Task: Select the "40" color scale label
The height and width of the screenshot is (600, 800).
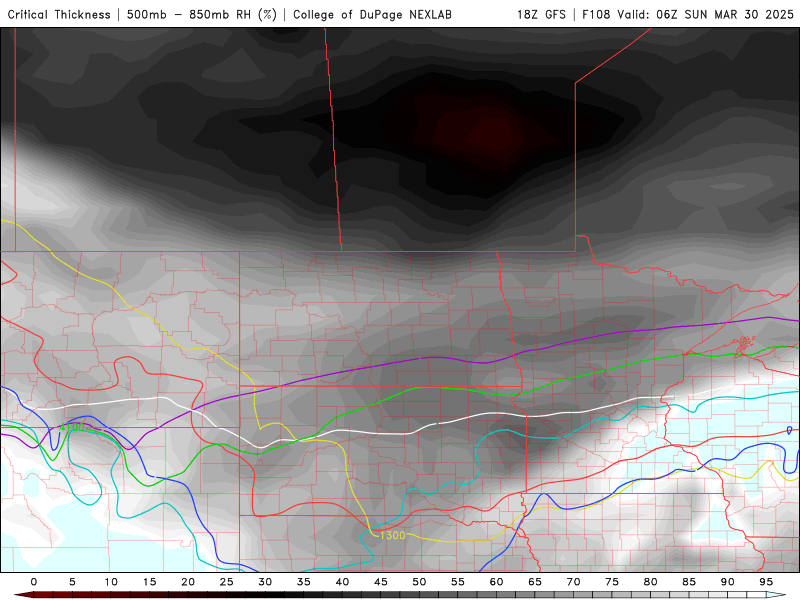Action: [342, 582]
